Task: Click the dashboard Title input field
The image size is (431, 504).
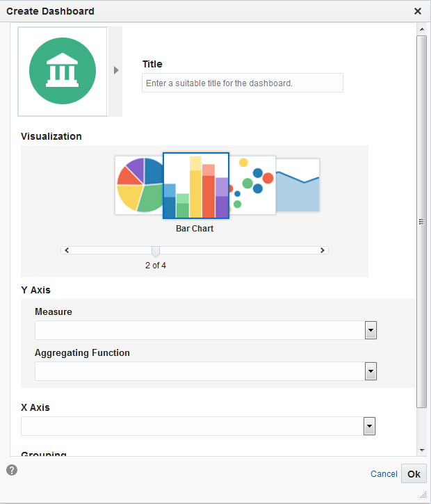Action: [x=242, y=83]
